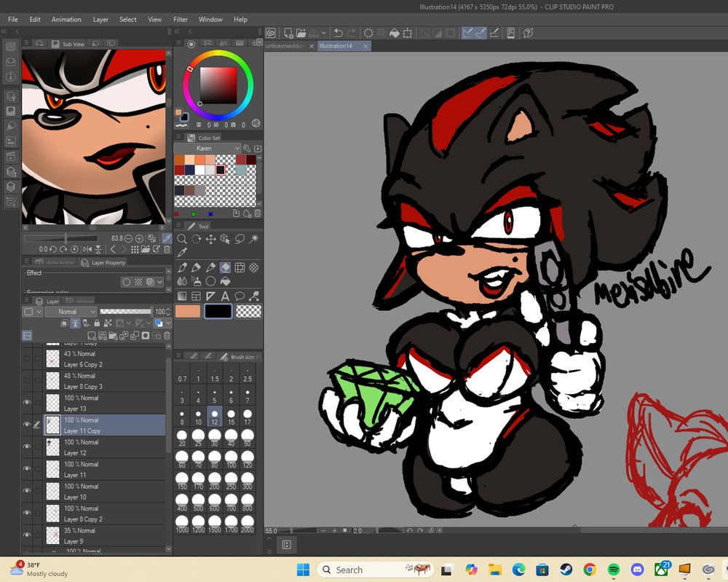Viewport: 728px width, 582px height.
Task: Delete layer using the trash icon
Action: (x=167, y=336)
